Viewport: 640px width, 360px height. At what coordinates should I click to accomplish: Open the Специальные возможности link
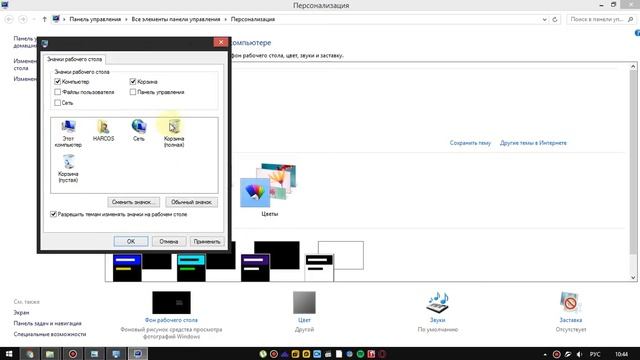[50, 334]
